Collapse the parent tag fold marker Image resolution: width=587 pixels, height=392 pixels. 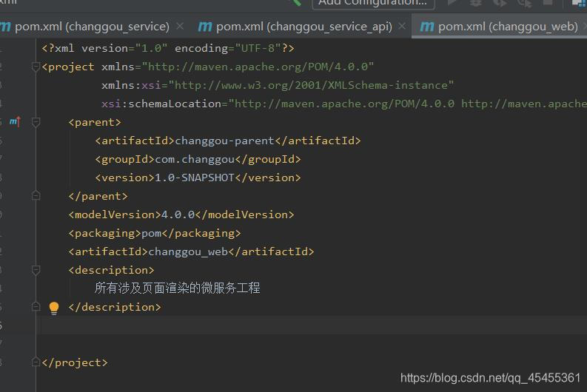point(36,122)
